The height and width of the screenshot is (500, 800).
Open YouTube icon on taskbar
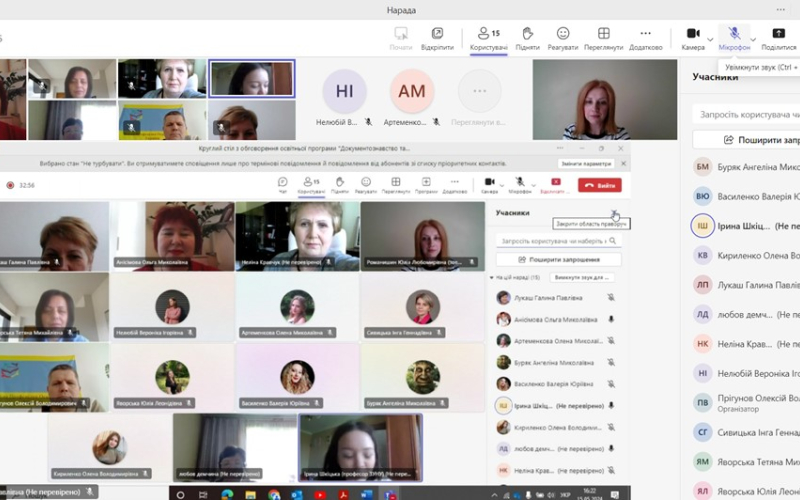pos(320,494)
